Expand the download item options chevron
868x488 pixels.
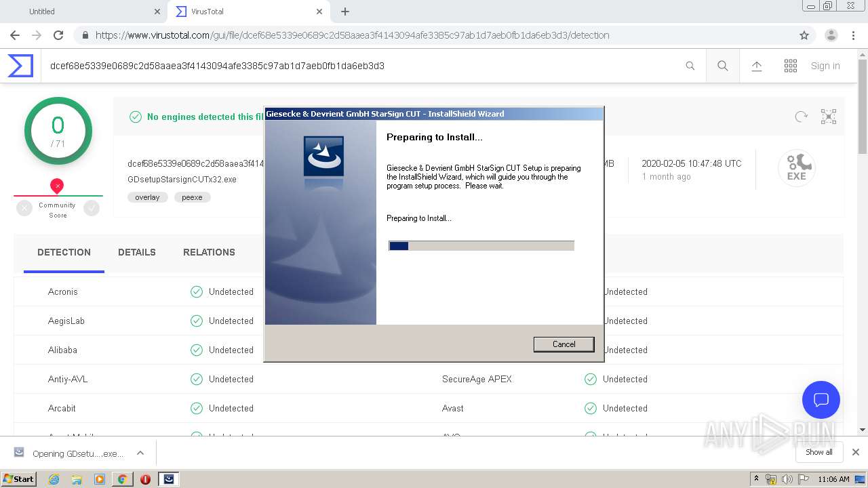(x=140, y=453)
